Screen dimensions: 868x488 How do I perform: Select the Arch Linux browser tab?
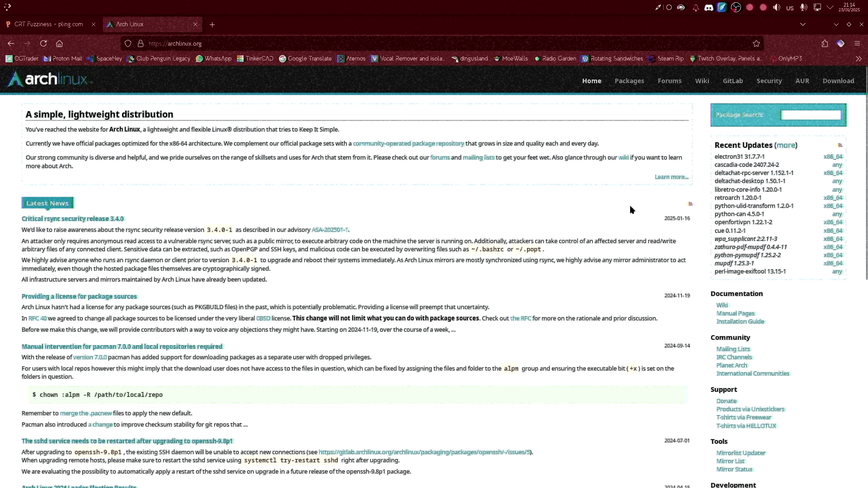tap(152, 24)
